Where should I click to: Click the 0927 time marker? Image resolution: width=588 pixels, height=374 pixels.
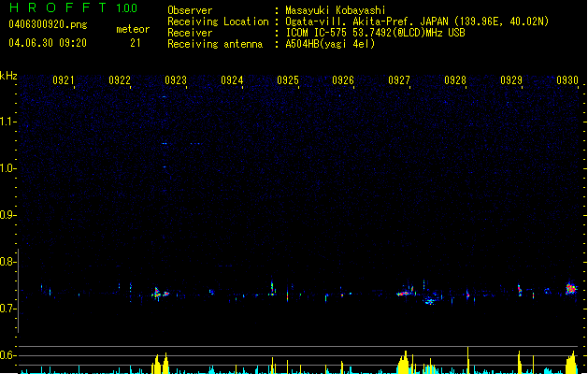399,80
